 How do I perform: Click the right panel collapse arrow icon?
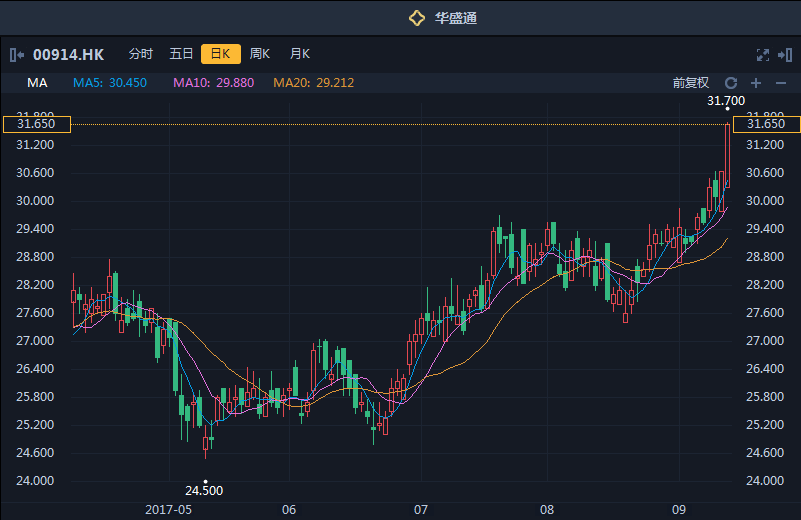click(786, 54)
